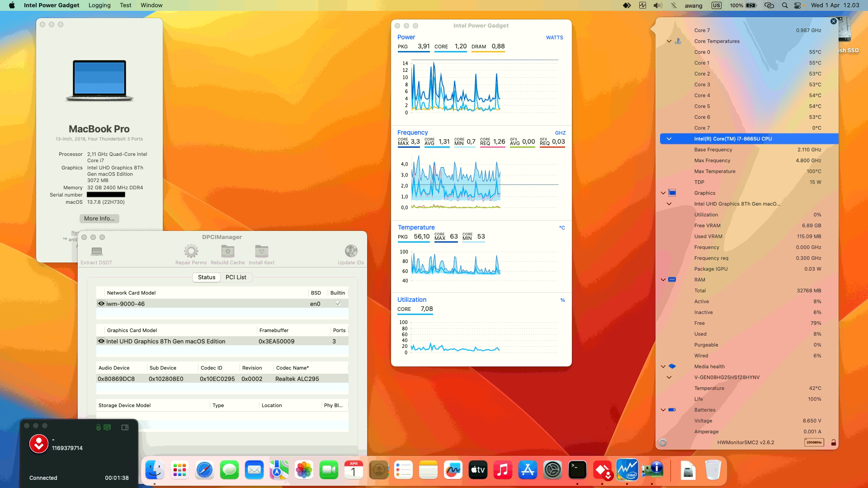Click 2500MHz badge in HWMonitorSMC2 footer
Image resolution: width=868 pixels, height=488 pixels.
[814, 442]
